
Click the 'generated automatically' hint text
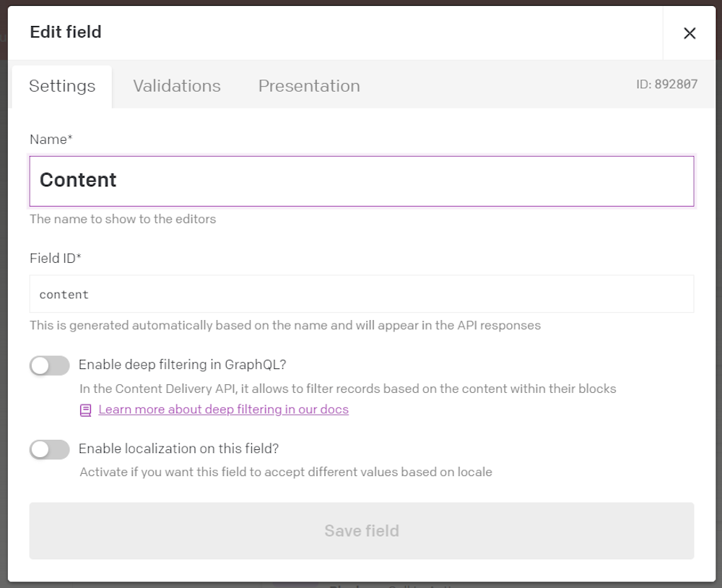pyautogui.click(x=285, y=325)
